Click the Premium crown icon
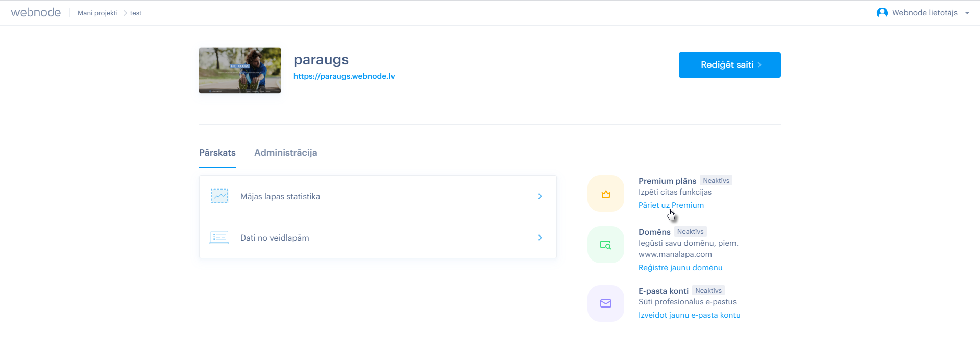This screenshot has width=980, height=354. 606,194
